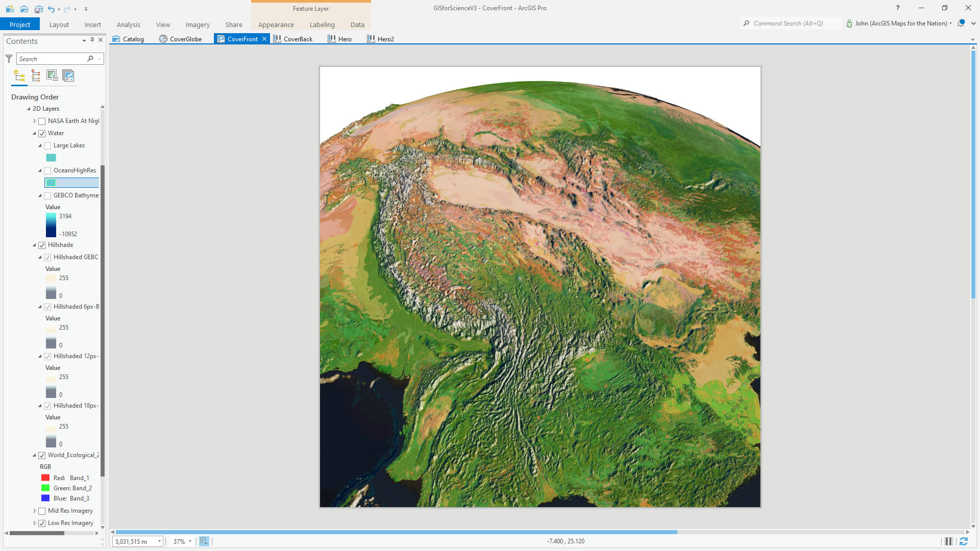Expand the Mid Res Imagery layer
Screen dimensions: 980x551
(35, 511)
